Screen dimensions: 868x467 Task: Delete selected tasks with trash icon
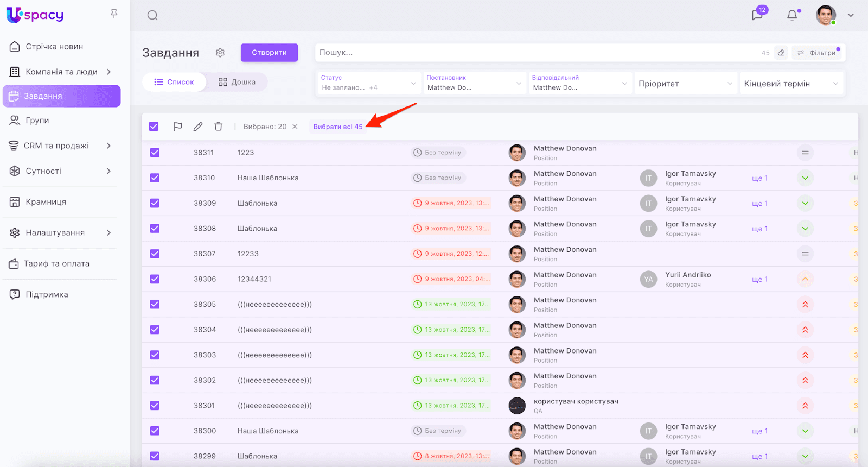point(218,127)
